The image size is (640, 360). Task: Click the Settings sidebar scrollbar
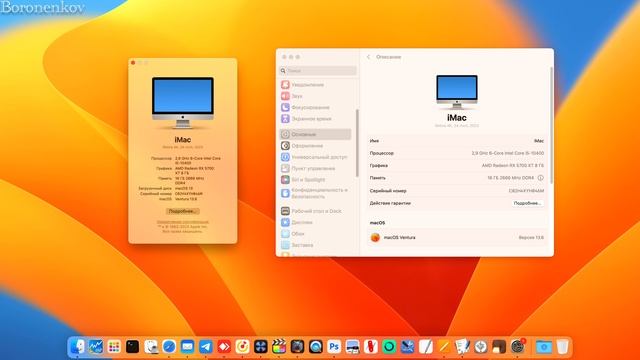tap(357, 143)
